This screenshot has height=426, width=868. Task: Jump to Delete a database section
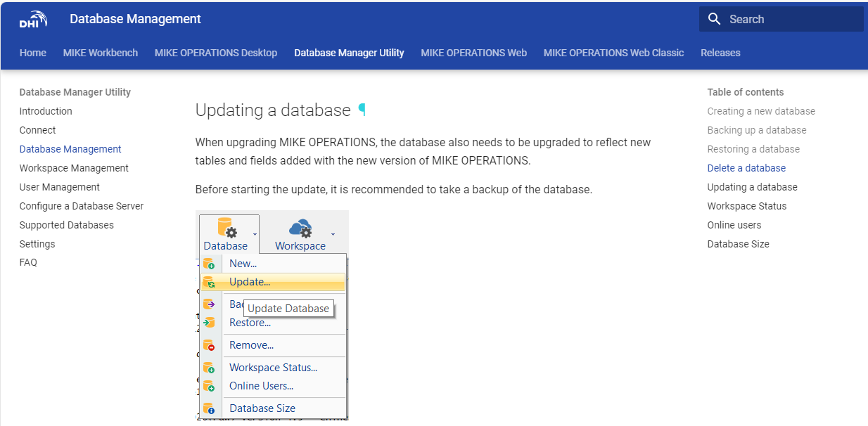coord(746,168)
